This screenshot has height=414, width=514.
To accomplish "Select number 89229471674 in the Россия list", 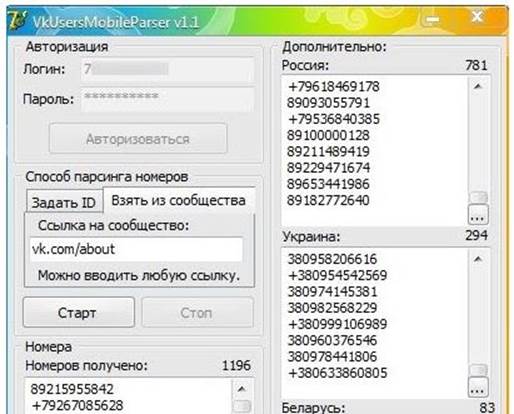I will pyautogui.click(x=329, y=168).
